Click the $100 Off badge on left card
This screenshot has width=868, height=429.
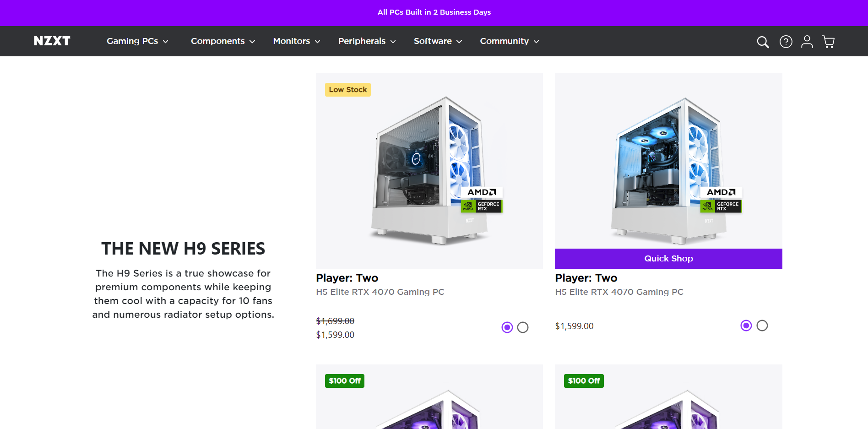[x=345, y=381]
